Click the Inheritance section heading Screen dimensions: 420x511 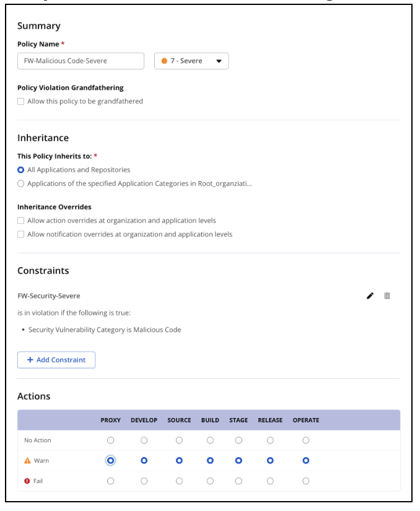(x=43, y=138)
